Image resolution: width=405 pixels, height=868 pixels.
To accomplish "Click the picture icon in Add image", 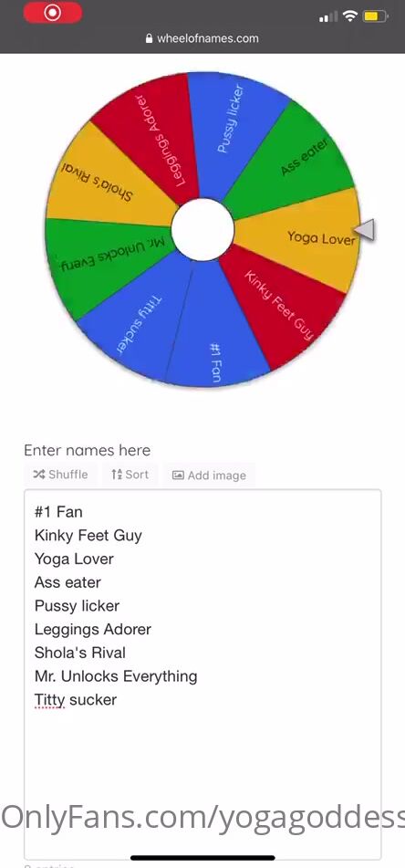I will [x=178, y=475].
